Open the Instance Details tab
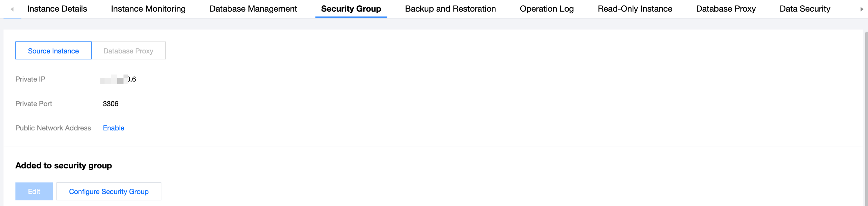 point(57,9)
